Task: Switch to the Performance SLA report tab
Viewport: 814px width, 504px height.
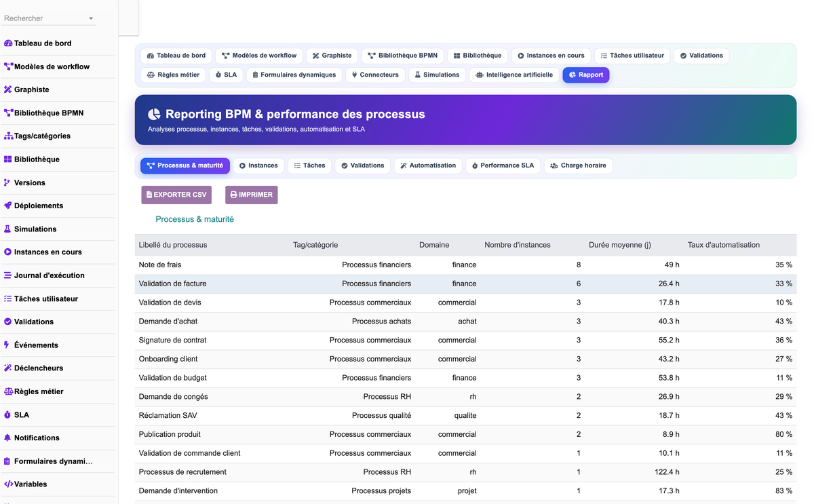Action: click(503, 166)
